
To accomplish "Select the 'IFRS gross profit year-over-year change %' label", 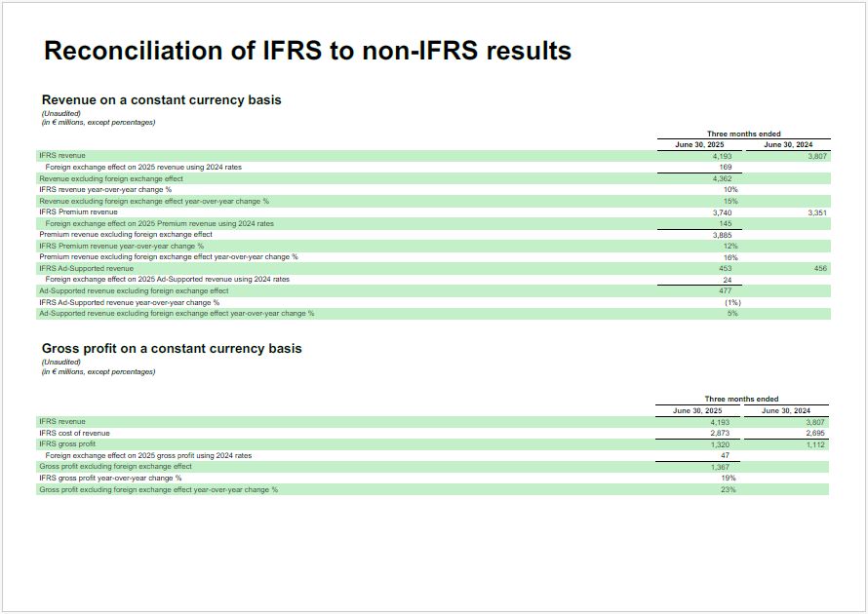I will [110, 478].
